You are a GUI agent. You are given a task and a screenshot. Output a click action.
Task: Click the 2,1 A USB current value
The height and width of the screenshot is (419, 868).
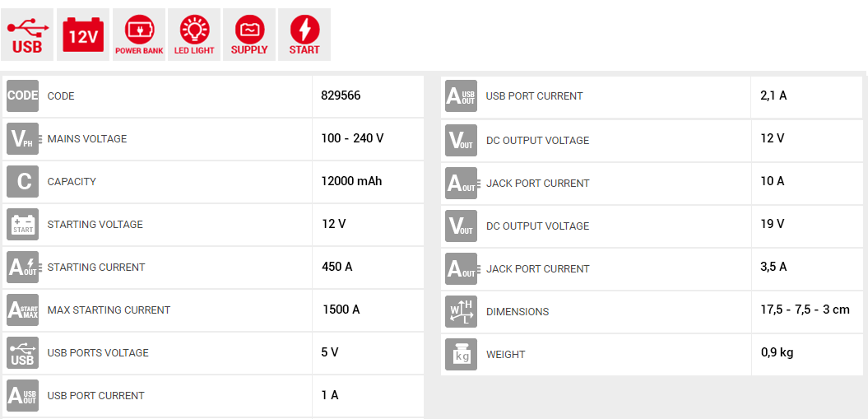click(773, 95)
